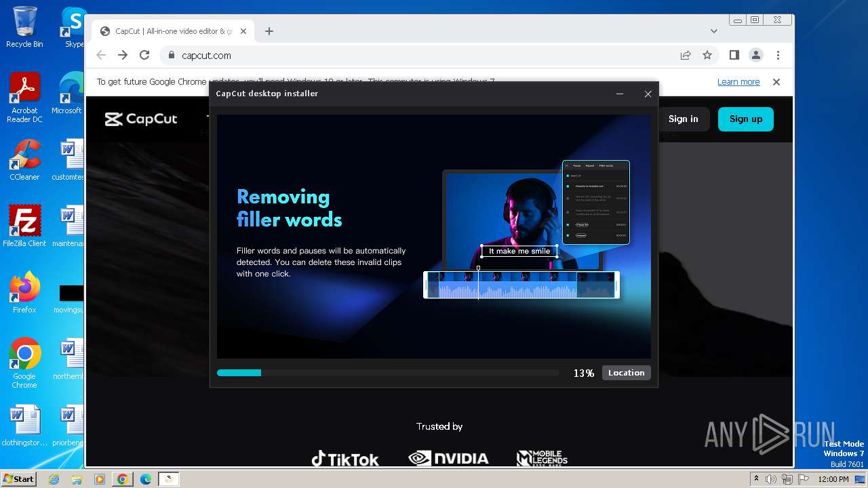Click the NVIDIA logo under Trusted by
Image resolution: width=868 pixels, height=488 pixels.
point(448,458)
